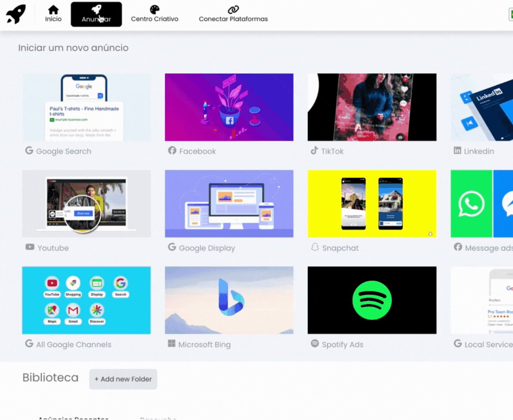This screenshot has height=420, width=513.
Task: Select the Google Search ads channel icon
Action: pyautogui.click(x=29, y=151)
